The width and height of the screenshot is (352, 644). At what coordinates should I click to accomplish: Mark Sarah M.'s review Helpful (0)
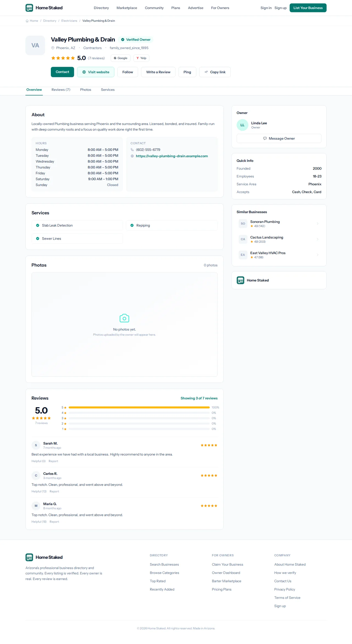38,461
